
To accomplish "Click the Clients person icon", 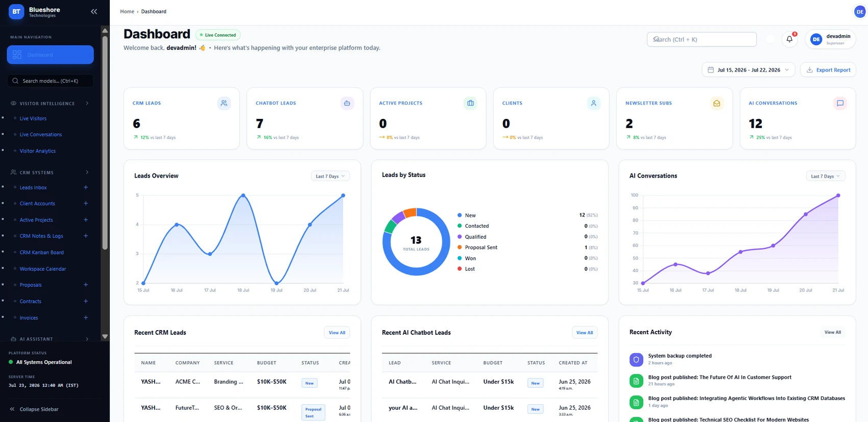I will pos(593,103).
